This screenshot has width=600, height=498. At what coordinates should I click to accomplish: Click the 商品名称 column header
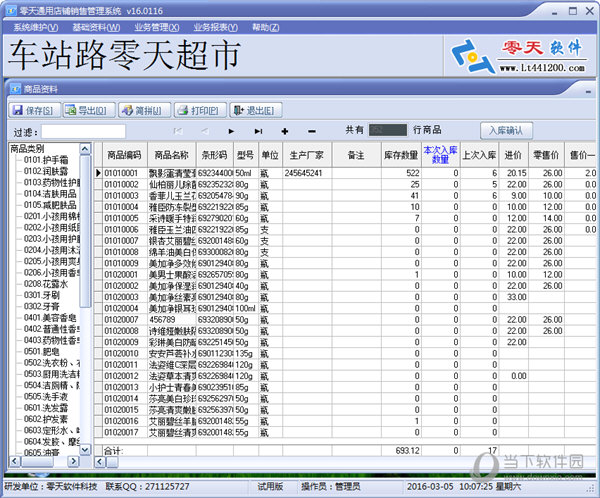tap(172, 155)
